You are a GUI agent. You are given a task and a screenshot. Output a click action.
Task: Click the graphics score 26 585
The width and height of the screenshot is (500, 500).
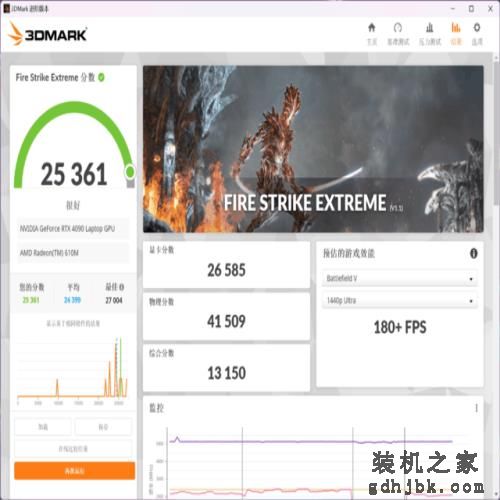[226, 270]
